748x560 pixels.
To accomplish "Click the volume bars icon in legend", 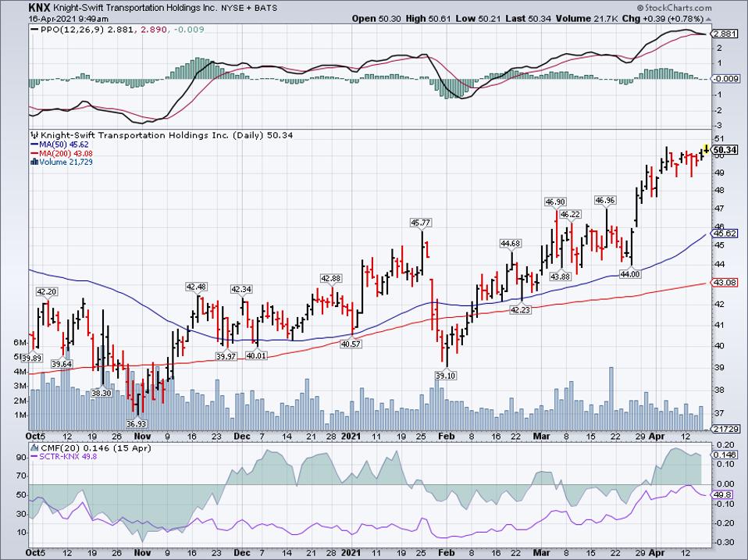I will click(x=33, y=161).
